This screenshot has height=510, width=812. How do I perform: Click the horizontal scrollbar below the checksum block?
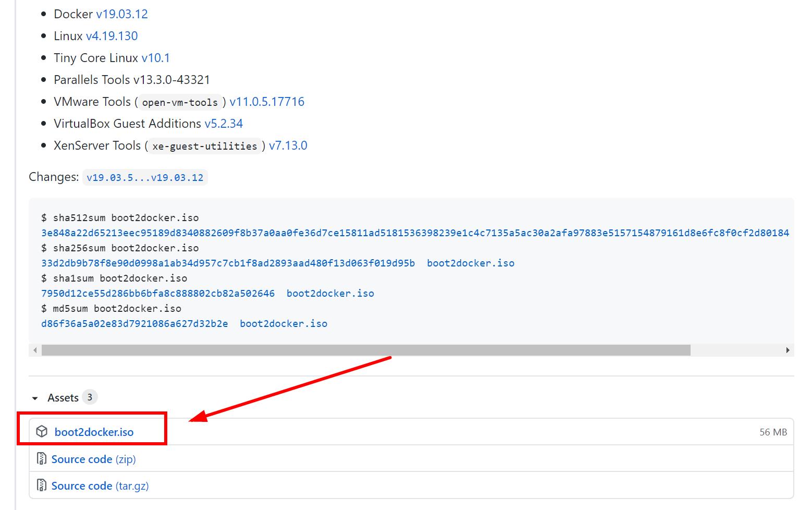point(365,350)
